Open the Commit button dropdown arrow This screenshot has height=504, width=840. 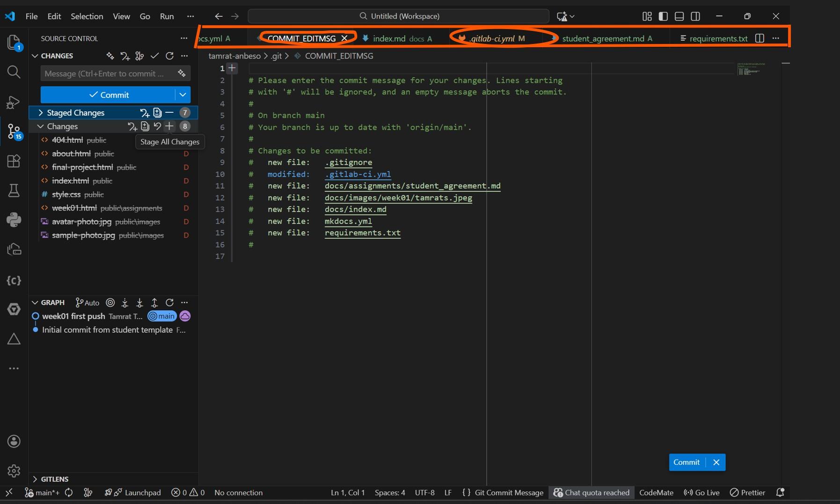click(183, 95)
